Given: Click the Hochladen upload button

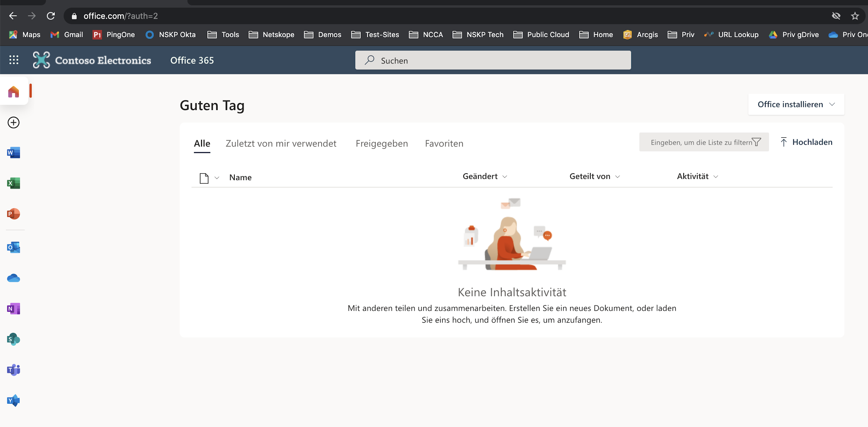Looking at the screenshot, I should [x=806, y=142].
